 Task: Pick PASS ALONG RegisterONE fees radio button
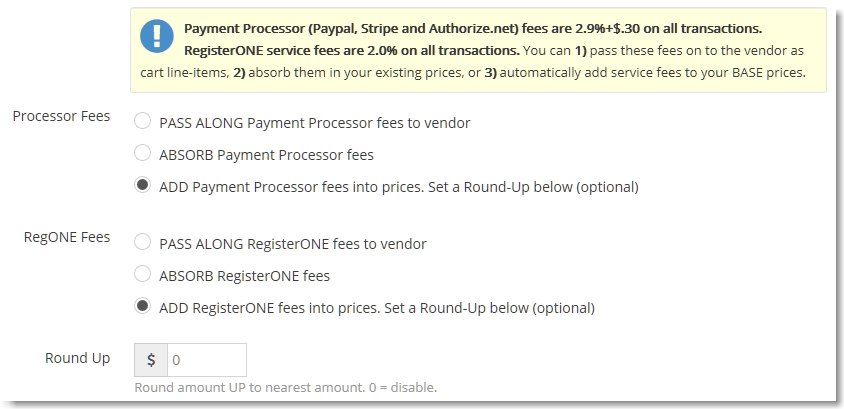[143, 242]
